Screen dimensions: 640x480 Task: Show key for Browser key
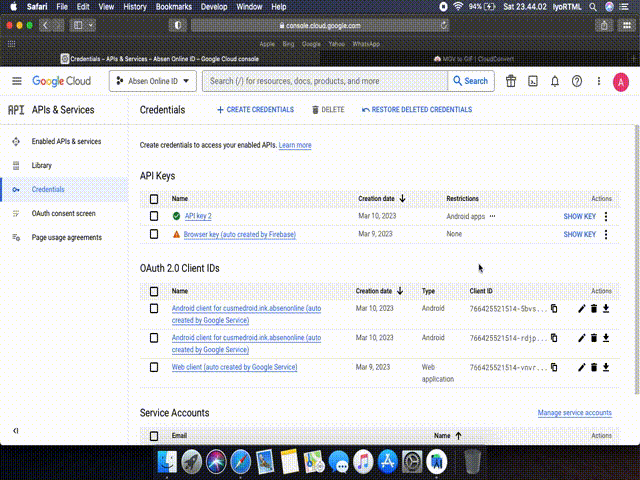[580, 234]
